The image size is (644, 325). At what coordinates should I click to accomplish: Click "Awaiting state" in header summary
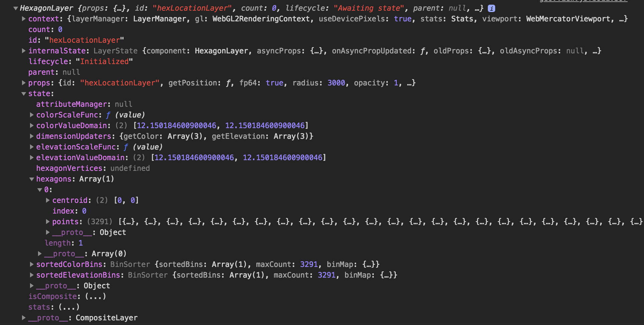point(369,8)
